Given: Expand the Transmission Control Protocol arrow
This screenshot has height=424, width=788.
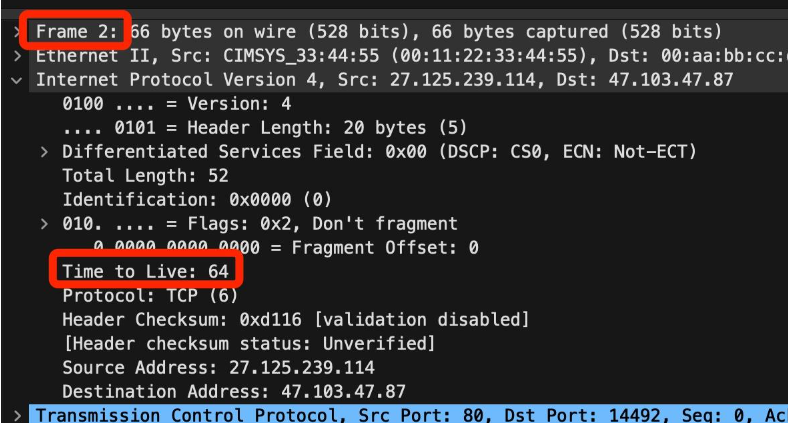Looking at the screenshot, I should click(18, 415).
